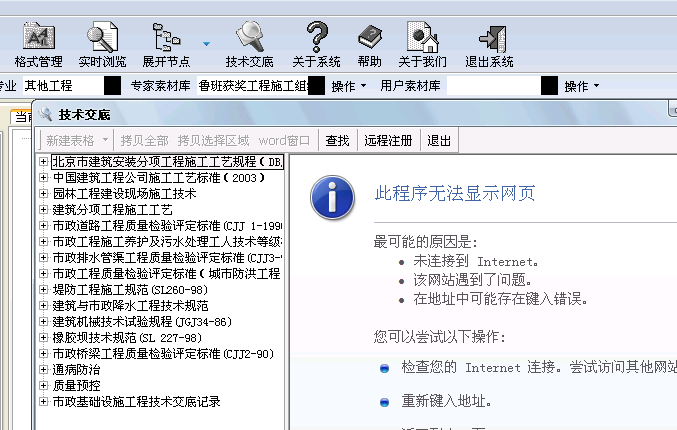This screenshot has width=677, height=430.
Task: Select 建筑分项工程施工工艺 tree item
Action: pyautogui.click(x=112, y=210)
